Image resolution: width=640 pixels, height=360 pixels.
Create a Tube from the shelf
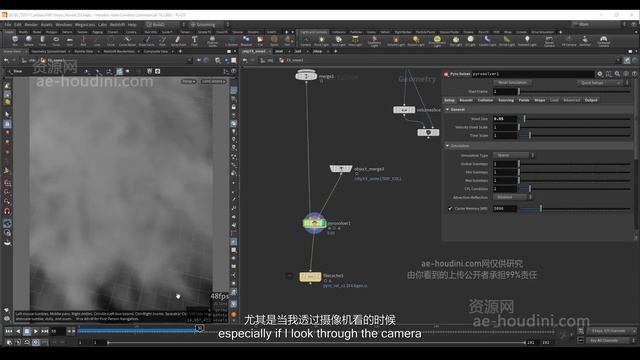42,40
